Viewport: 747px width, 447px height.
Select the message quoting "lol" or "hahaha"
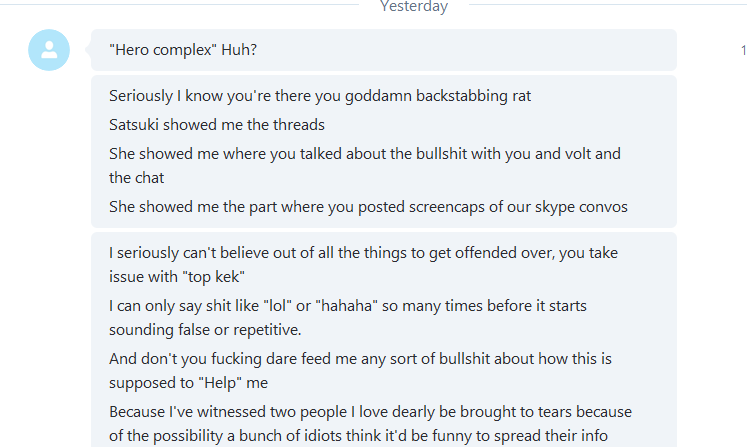(x=348, y=317)
